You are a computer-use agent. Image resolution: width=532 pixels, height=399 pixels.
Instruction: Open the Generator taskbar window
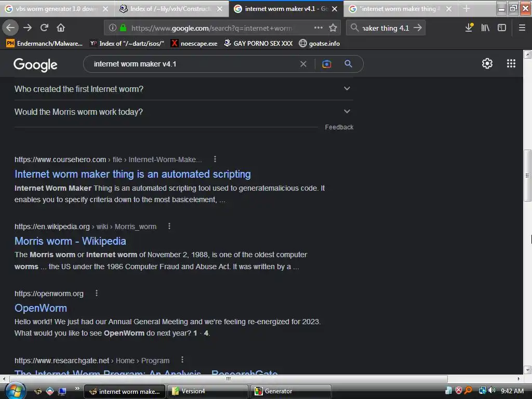pyautogui.click(x=291, y=391)
